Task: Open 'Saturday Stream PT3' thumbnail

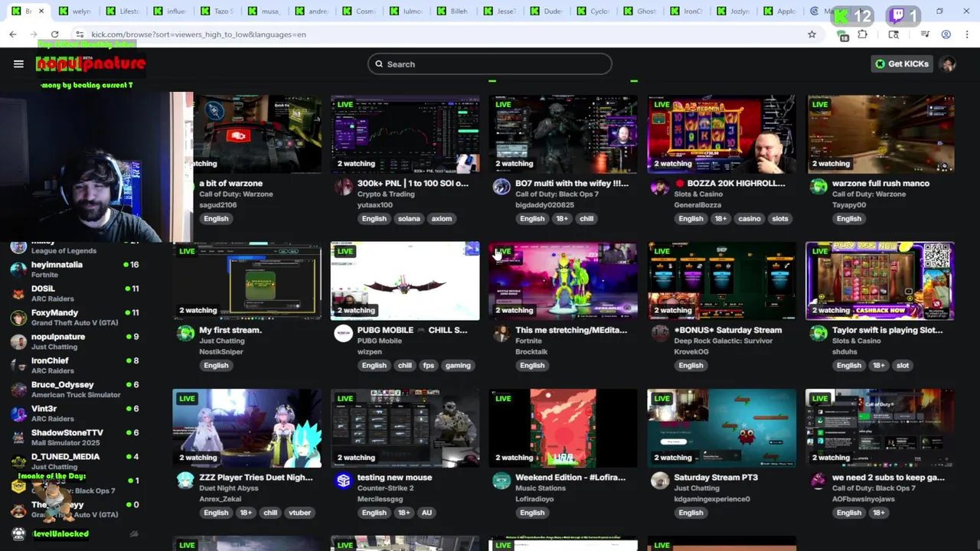Action: tap(721, 428)
